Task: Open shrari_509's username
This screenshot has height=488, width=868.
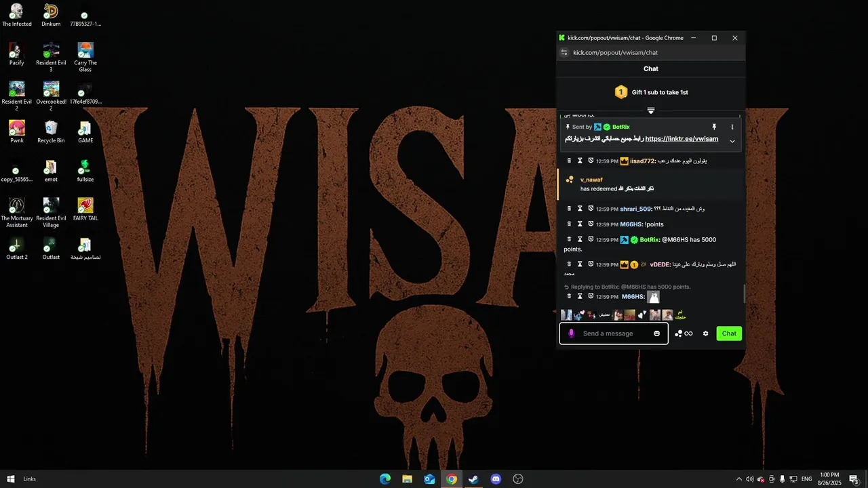Action: click(x=635, y=209)
